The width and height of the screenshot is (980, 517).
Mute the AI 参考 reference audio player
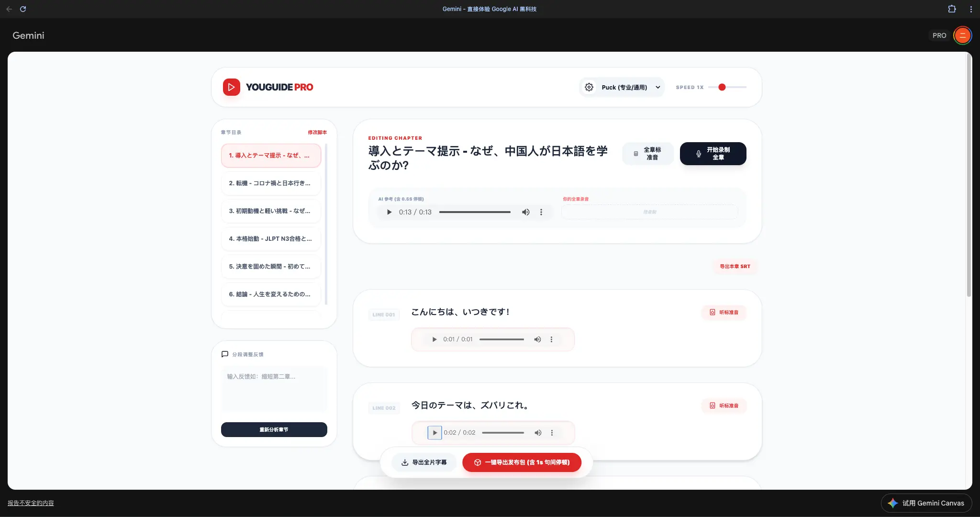(525, 212)
